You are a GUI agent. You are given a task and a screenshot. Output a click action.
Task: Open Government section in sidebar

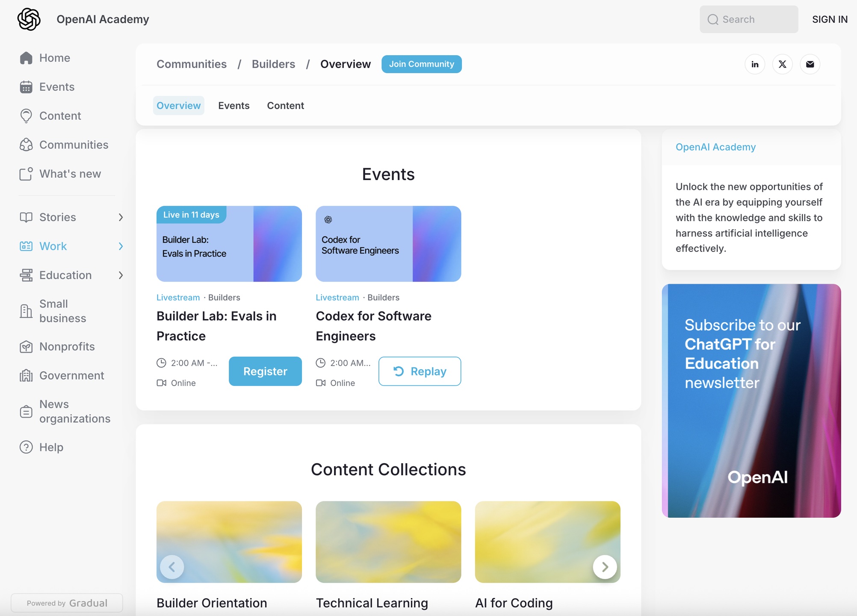(72, 376)
